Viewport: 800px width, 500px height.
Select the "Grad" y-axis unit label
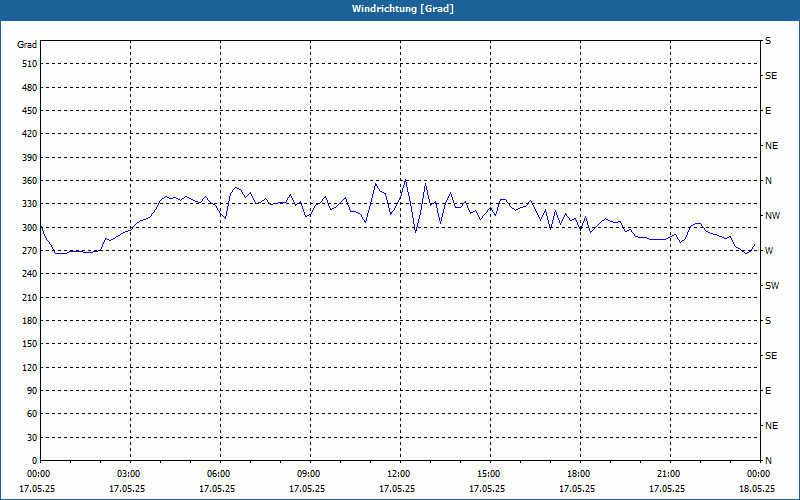point(27,45)
